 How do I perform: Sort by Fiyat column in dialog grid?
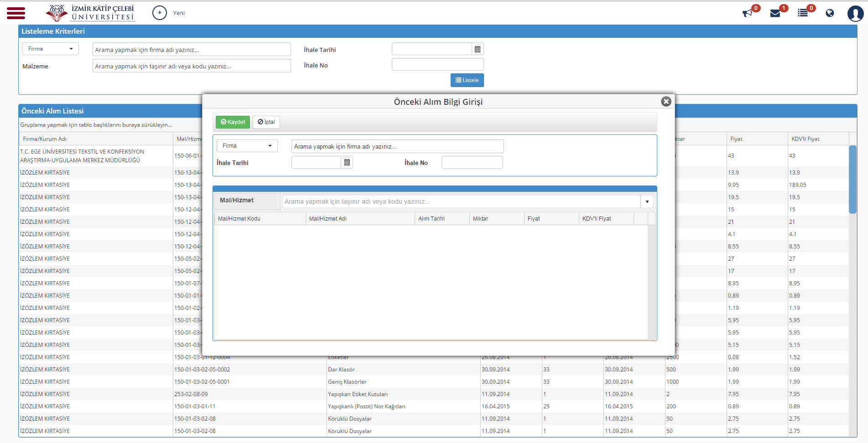tap(551, 219)
